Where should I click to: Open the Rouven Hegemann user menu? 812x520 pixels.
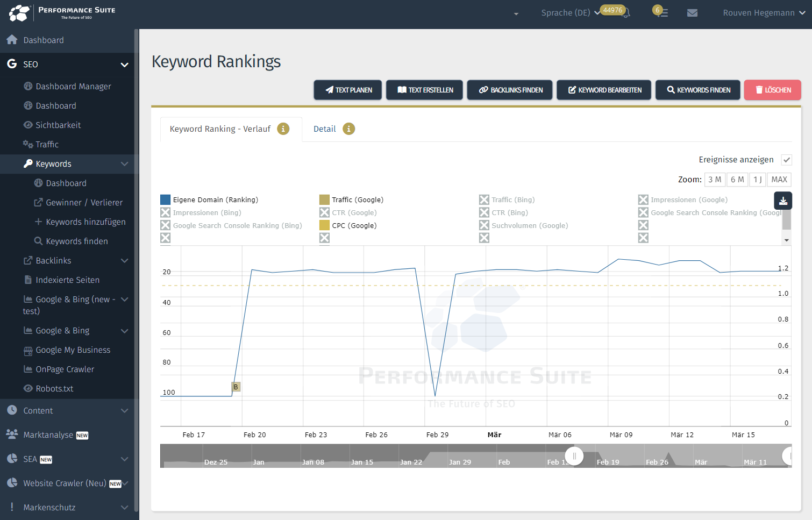click(x=764, y=13)
